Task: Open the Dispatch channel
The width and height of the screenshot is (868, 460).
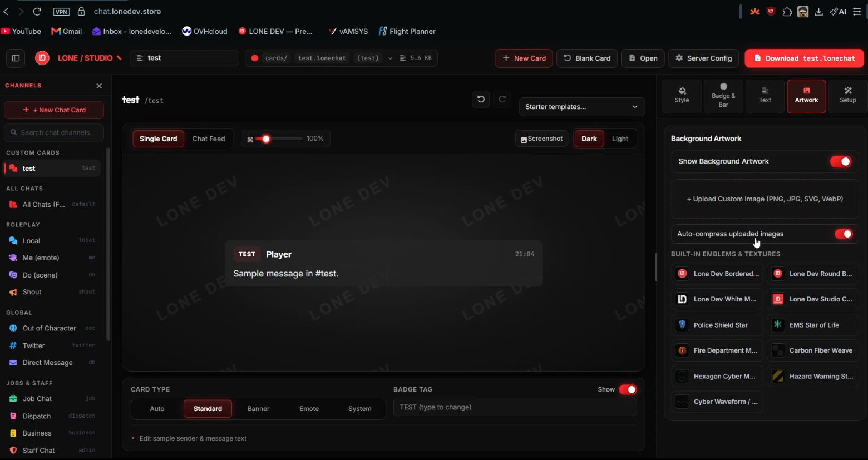Action: pos(52,416)
